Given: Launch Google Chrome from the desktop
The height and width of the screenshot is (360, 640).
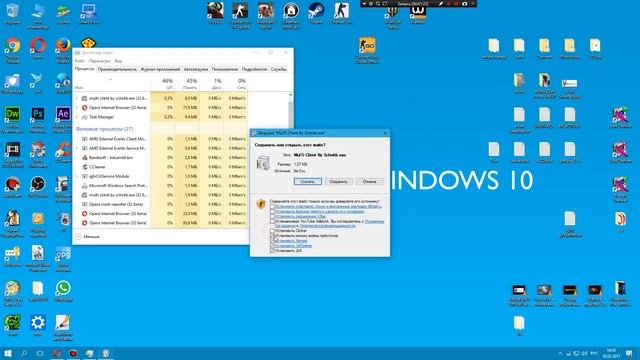Looking at the screenshot, I should tap(13, 48).
